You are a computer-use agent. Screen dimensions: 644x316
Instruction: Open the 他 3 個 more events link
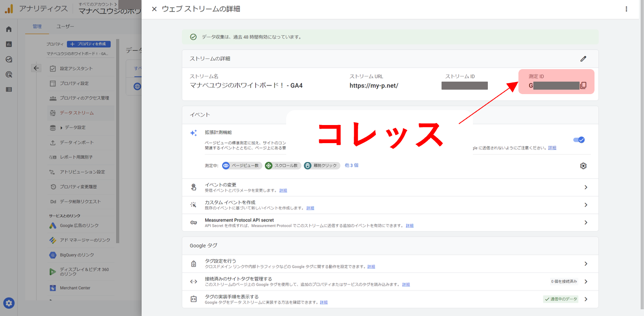(351, 165)
